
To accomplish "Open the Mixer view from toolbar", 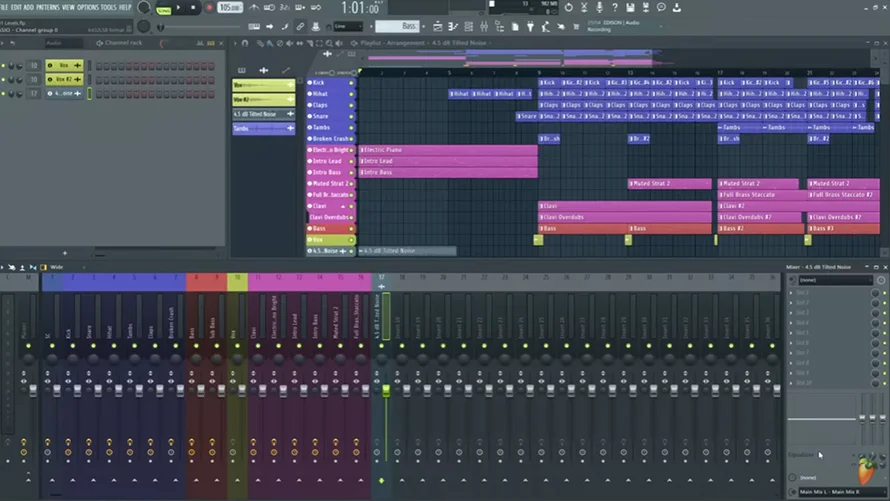I will coord(484,27).
